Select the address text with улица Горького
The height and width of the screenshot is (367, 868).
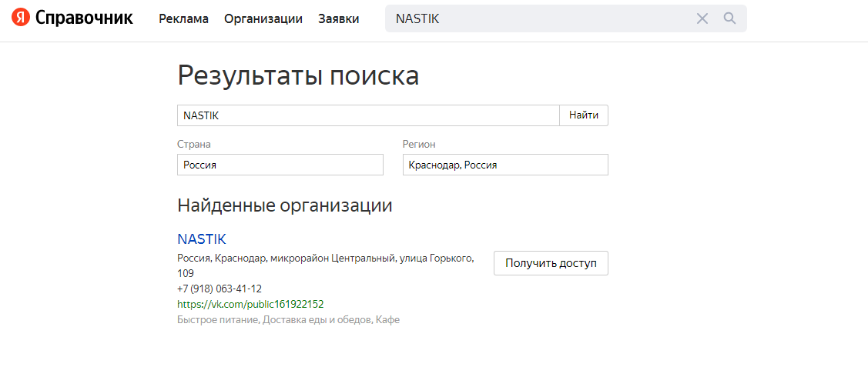(x=326, y=265)
